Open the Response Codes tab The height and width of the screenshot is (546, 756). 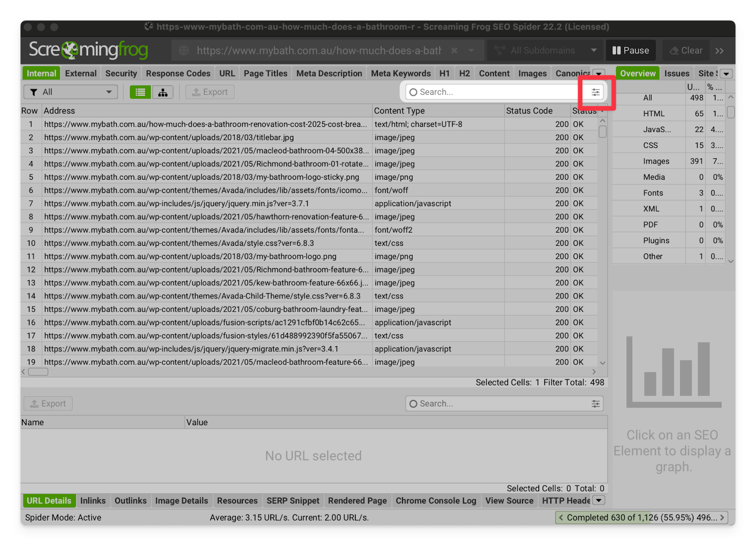(178, 74)
